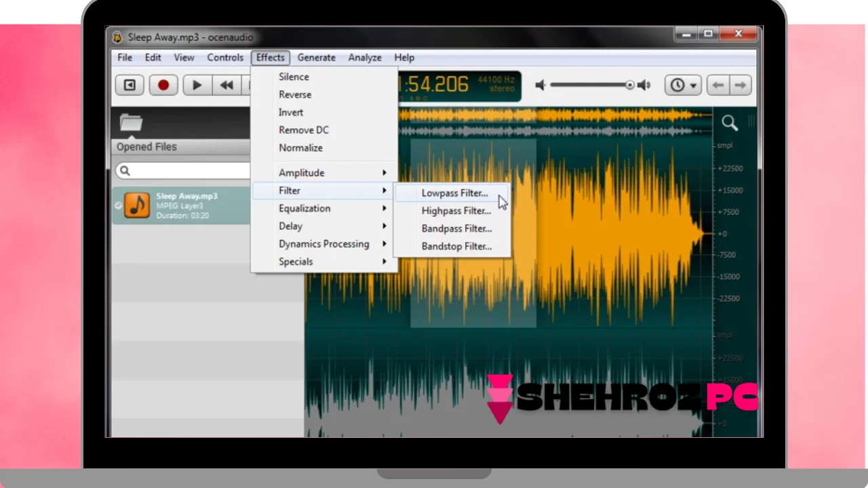This screenshot has height=488, width=868.
Task: Close the ocenaudio window
Action: tap(738, 34)
